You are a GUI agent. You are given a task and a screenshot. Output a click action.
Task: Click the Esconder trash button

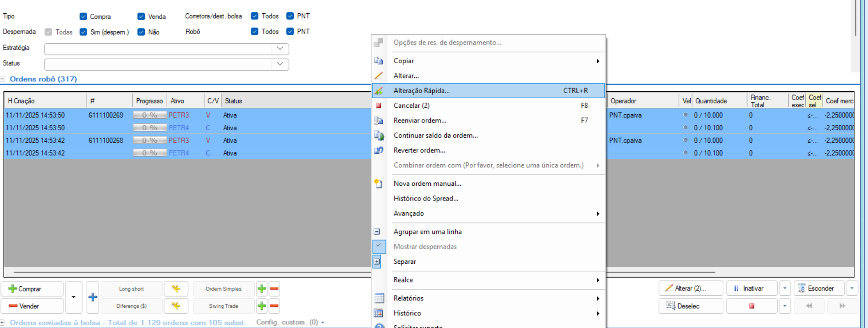819,289
